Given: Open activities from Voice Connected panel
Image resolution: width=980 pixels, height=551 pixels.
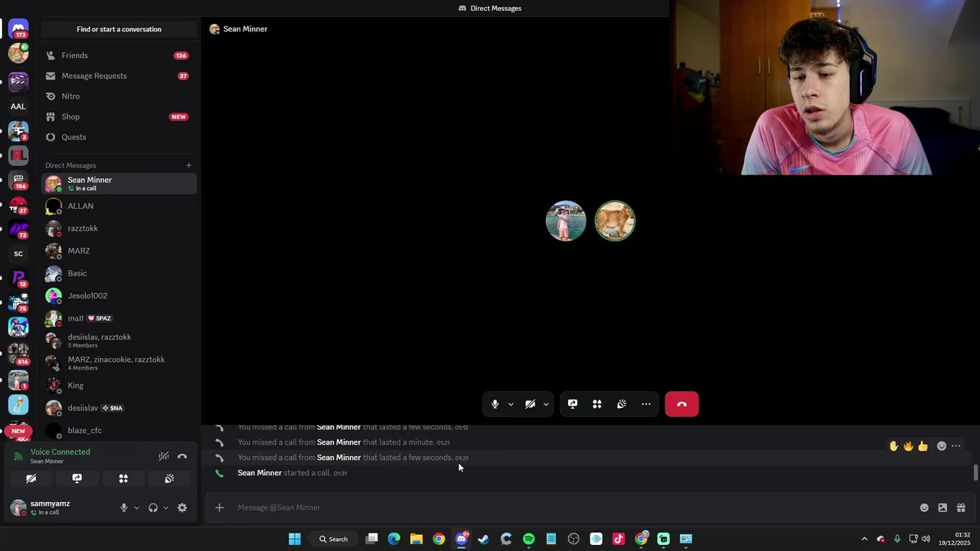Looking at the screenshot, I should 123,478.
